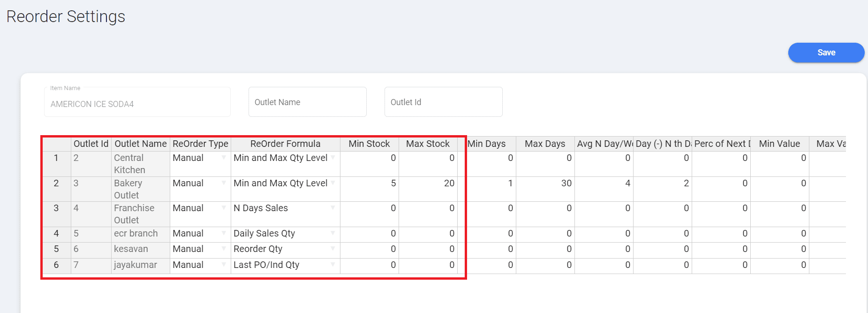Select the Max Stock column header

pyautogui.click(x=428, y=144)
